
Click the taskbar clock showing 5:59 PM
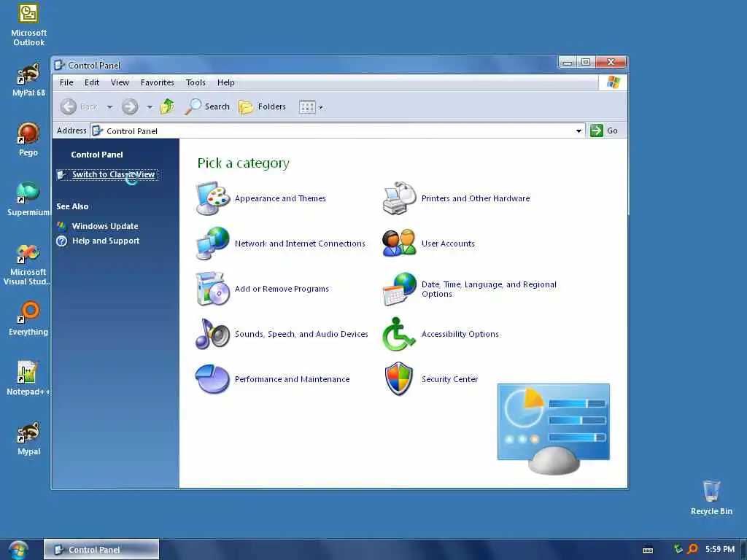[x=720, y=550]
